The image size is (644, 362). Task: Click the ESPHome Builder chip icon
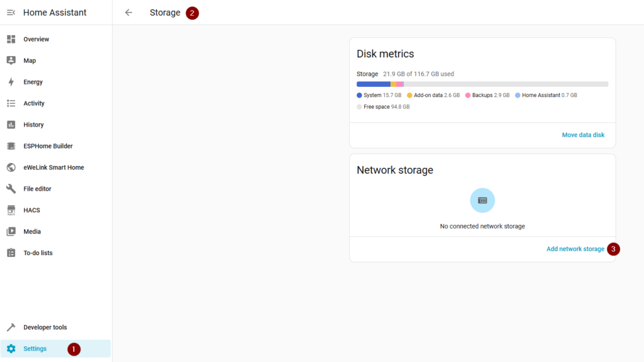click(x=11, y=146)
